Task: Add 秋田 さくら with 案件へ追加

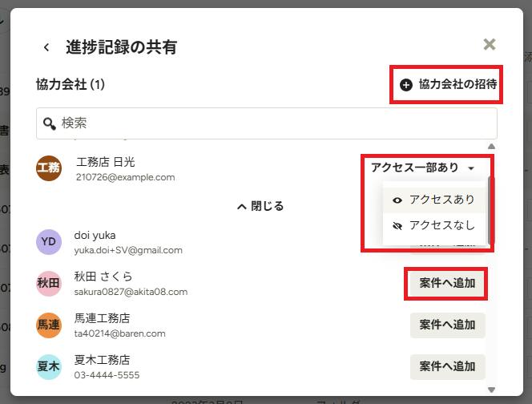Action: click(447, 283)
